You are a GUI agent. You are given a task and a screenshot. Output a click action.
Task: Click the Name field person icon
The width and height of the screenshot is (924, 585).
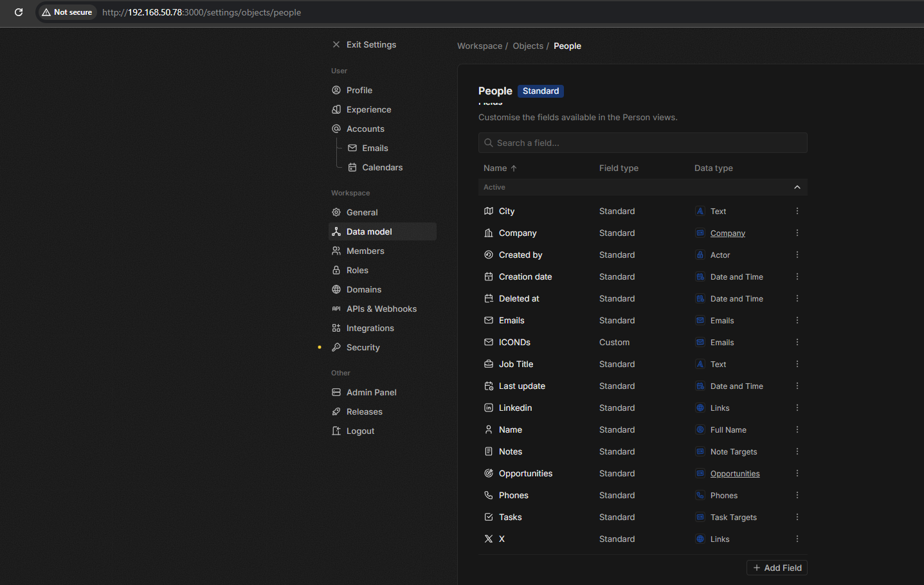coord(489,429)
